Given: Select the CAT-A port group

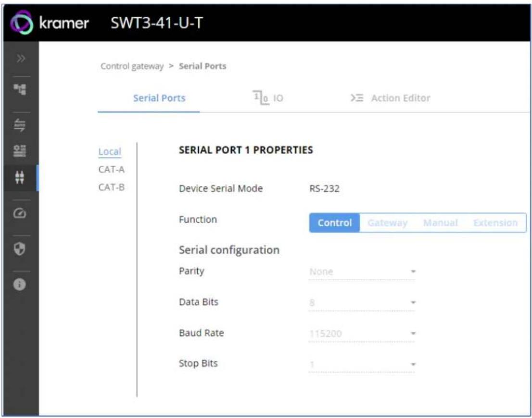Looking at the screenshot, I should pos(111,170).
